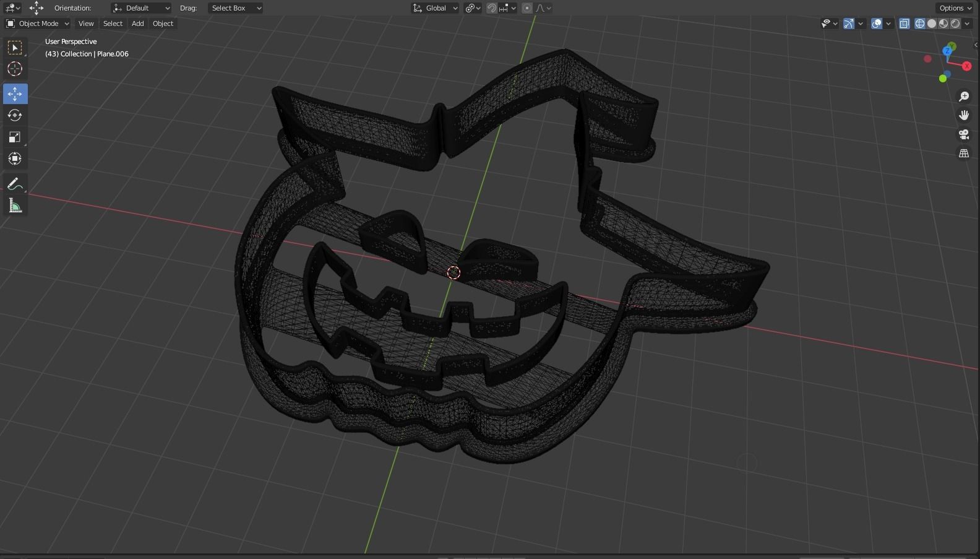
Task: Select the Scale tool
Action: point(15,137)
